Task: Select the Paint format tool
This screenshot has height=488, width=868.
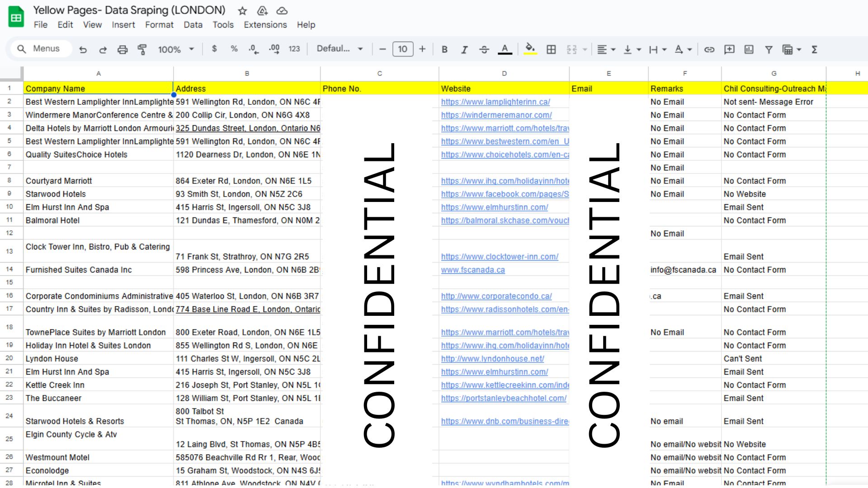Action: pos(142,49)
